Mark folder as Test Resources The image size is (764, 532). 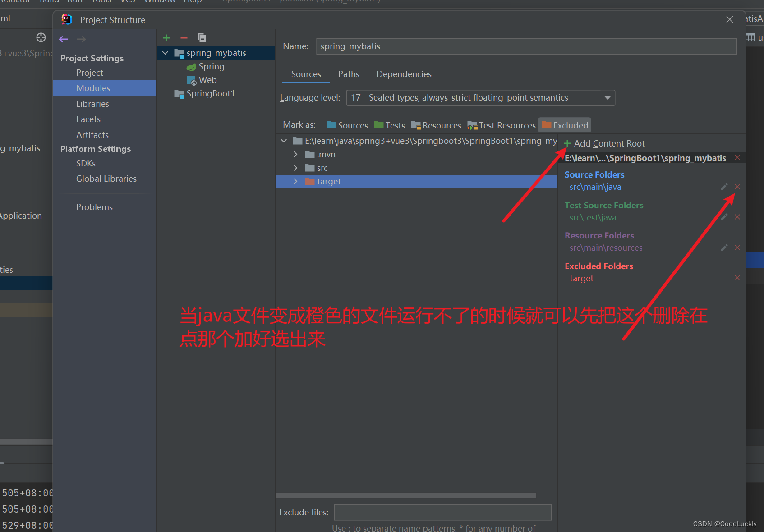(501, 125)
